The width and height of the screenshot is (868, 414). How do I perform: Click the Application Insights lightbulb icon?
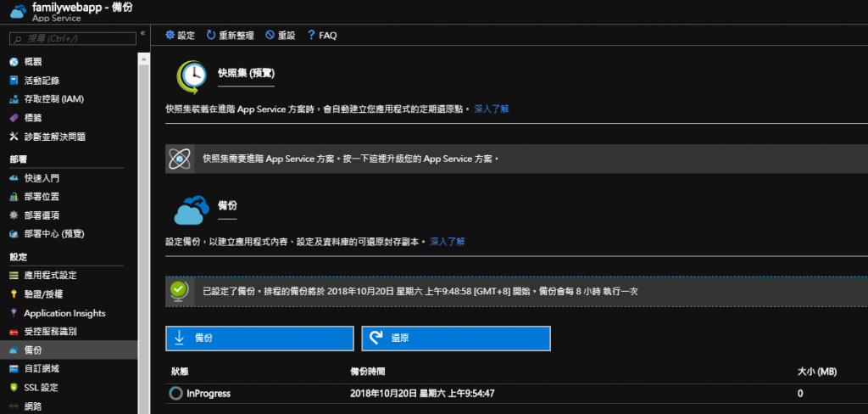pyautogui.click(x=14, y=313)
